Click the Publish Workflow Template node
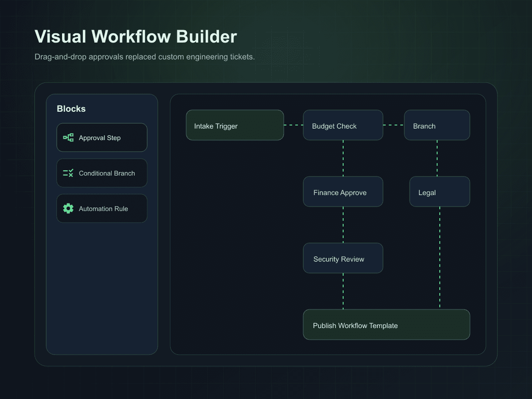The image size is (532, 399). (x=387, y=325)
